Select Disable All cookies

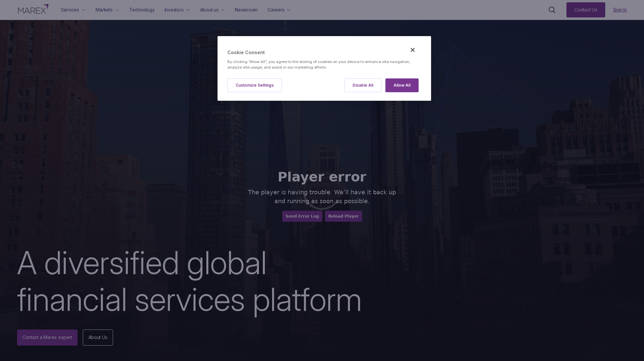tap(363, 85)
